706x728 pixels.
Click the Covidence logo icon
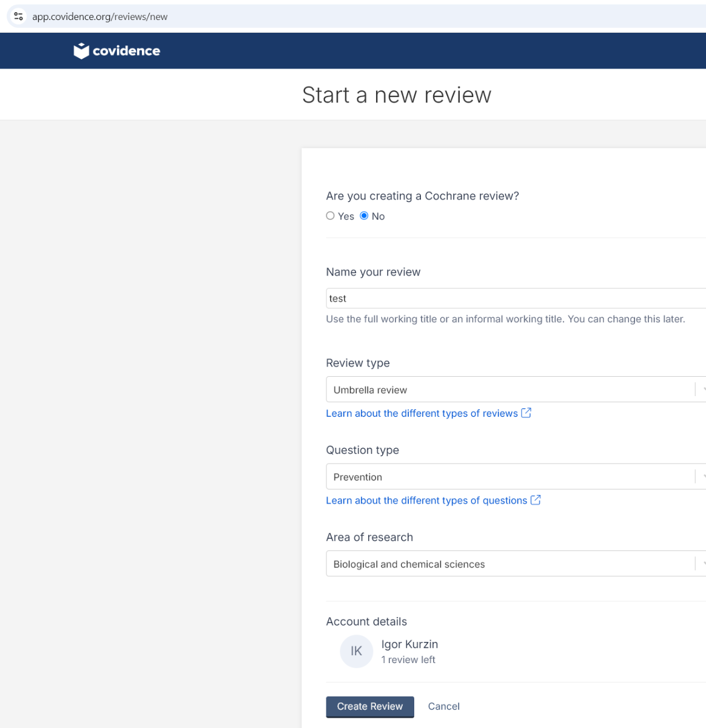pos(81,51)
